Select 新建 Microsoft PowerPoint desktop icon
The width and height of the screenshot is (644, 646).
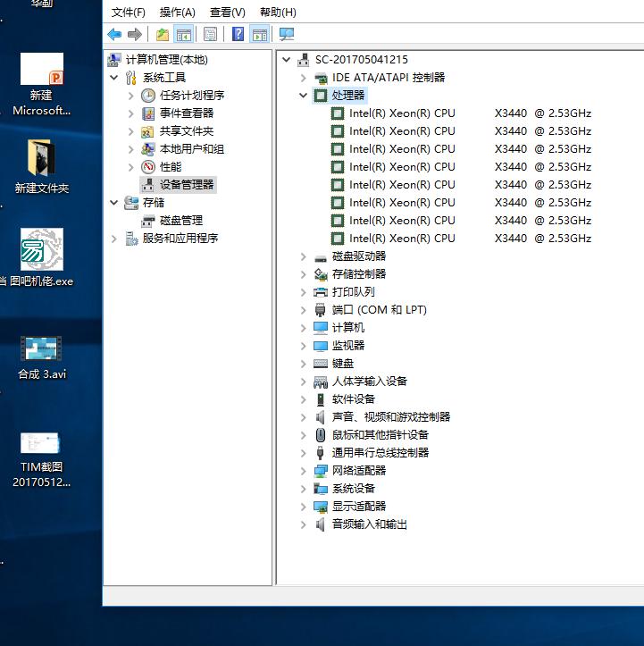[x=42, y=84]
